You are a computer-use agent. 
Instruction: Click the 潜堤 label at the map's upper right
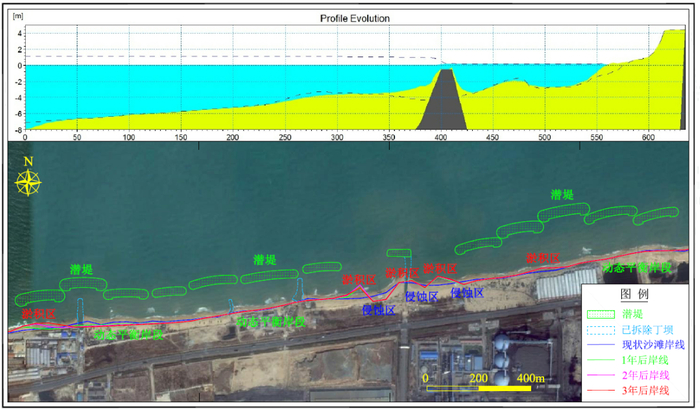pos(563,194)
